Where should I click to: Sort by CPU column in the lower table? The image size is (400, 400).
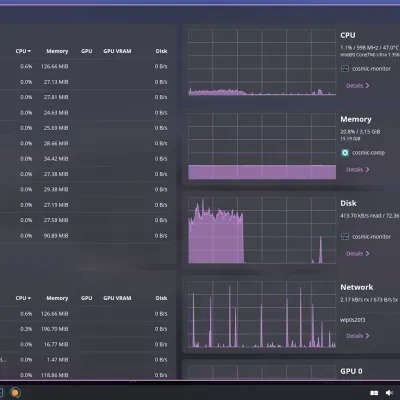click(23, 298)
